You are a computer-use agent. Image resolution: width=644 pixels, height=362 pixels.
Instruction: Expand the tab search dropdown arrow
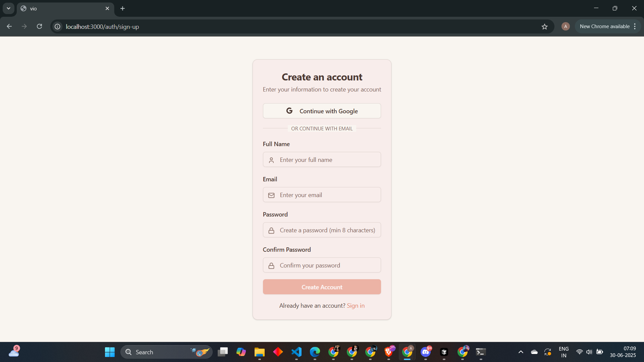pyautogui.click(x=8, y=8)
